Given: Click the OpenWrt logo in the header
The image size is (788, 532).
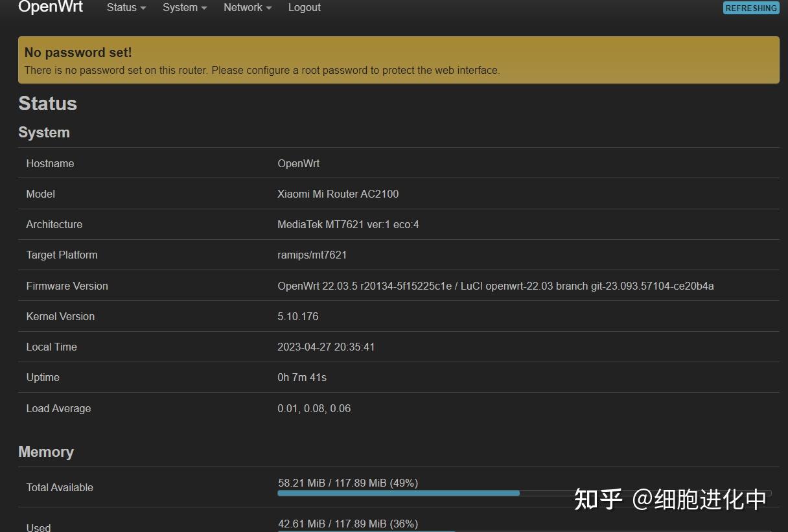Looking at the screenshot, I should tap(50, 8).
